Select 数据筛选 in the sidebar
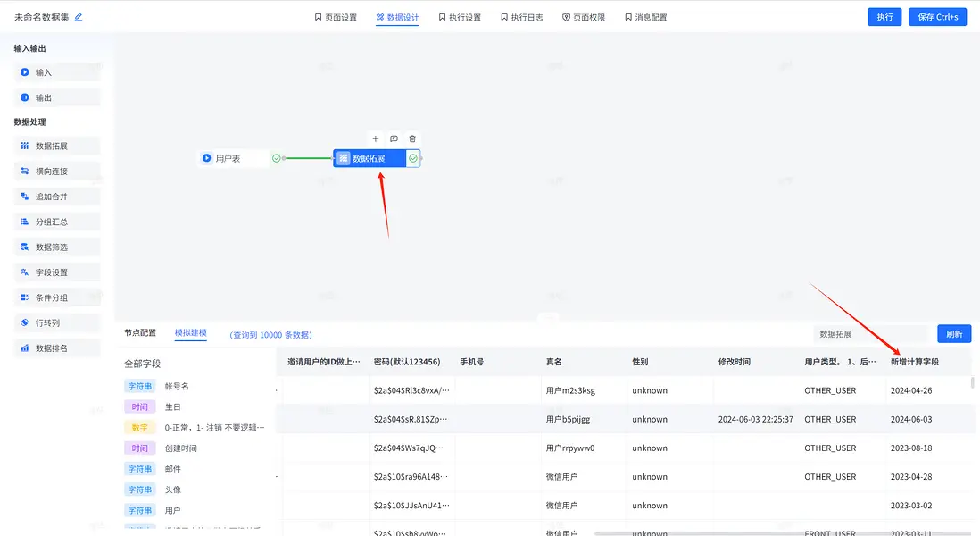Viewport: 980px width, 536px height. click(57, 247)
